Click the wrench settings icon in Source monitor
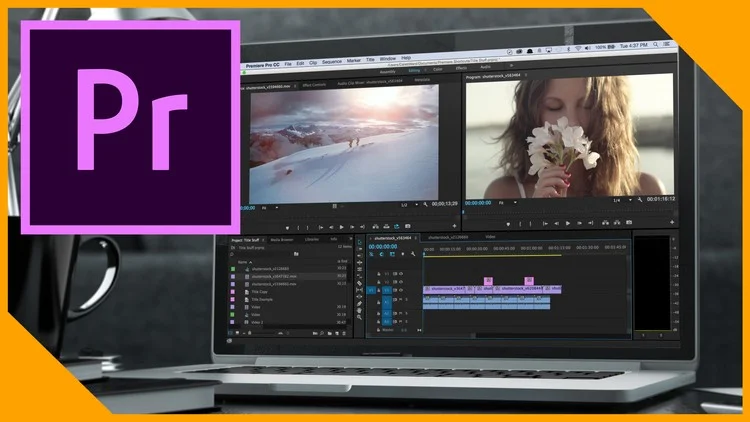The image size is (750, 422). point(425,204)
